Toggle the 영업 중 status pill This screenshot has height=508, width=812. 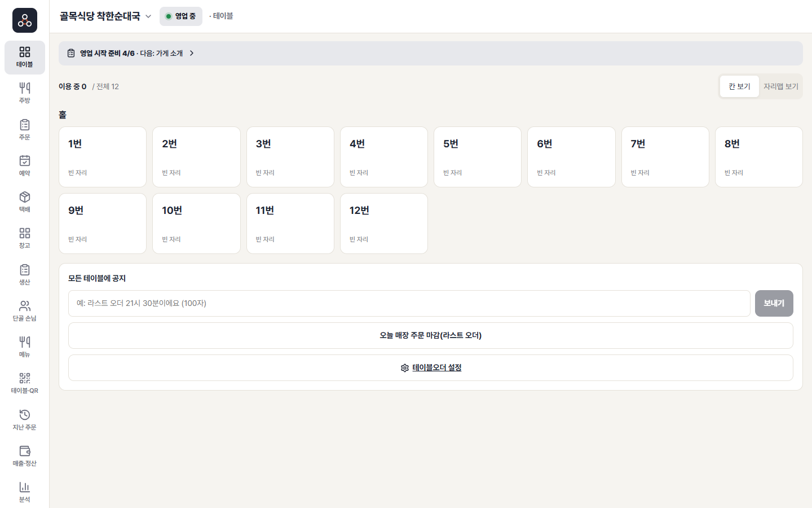181,16
